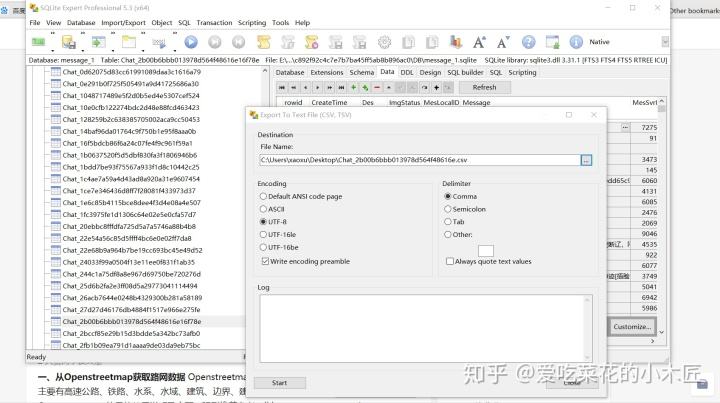Click the Refresh data button
The height and width of the screenshot is (403, 720).
pyautogui.click(x=484, y=87)
